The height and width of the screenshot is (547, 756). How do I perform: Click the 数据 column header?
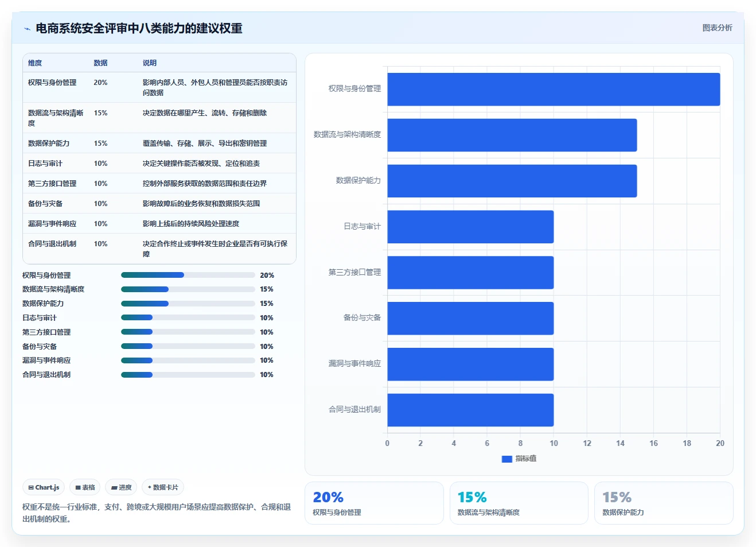click(x=101, y=63)
